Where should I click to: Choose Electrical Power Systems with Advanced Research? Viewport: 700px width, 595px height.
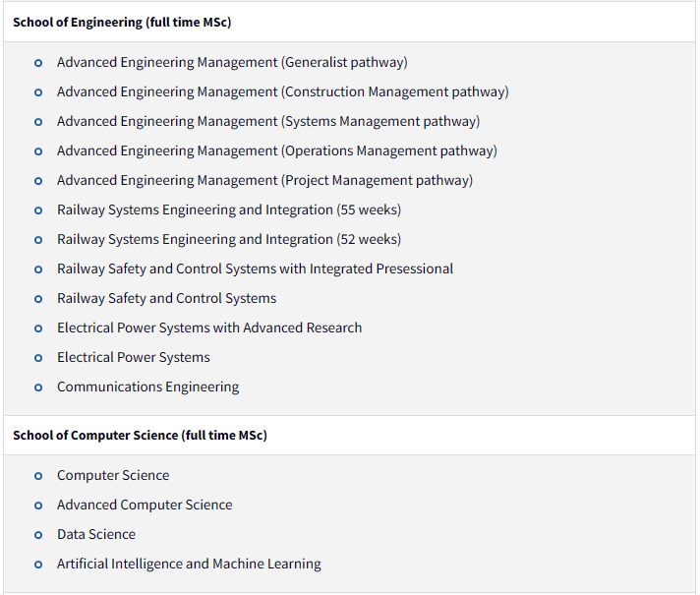point(209,327)
